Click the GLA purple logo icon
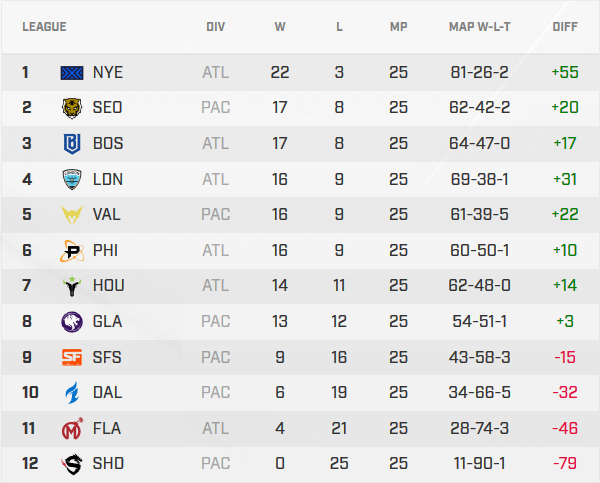Viewport: 600px width, 483px height. 73,322
